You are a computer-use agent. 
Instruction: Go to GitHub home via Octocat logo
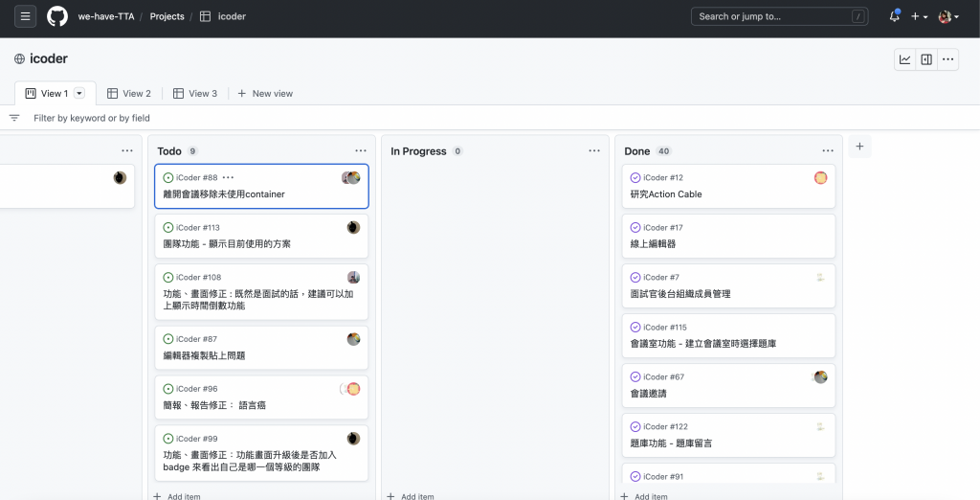57,16
